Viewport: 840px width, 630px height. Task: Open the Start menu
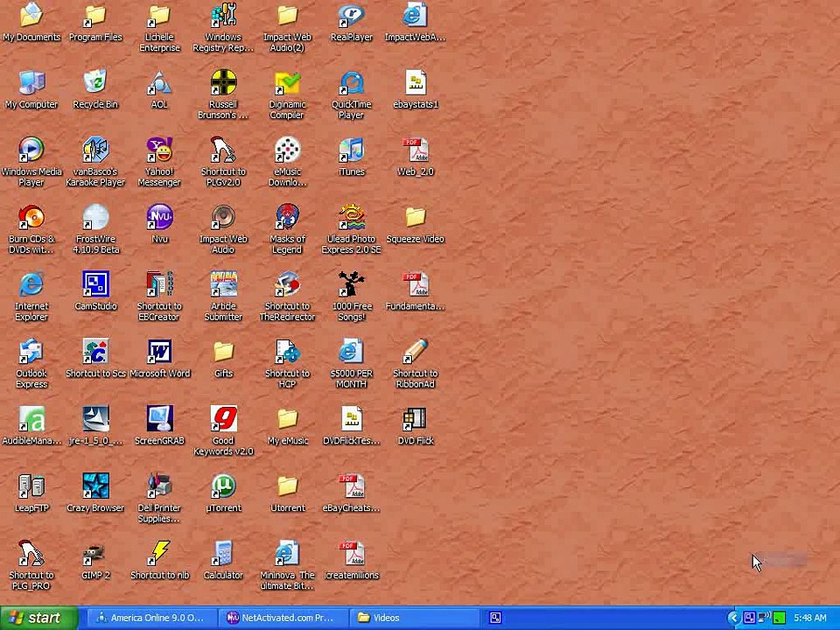click(x=38, y=618)
